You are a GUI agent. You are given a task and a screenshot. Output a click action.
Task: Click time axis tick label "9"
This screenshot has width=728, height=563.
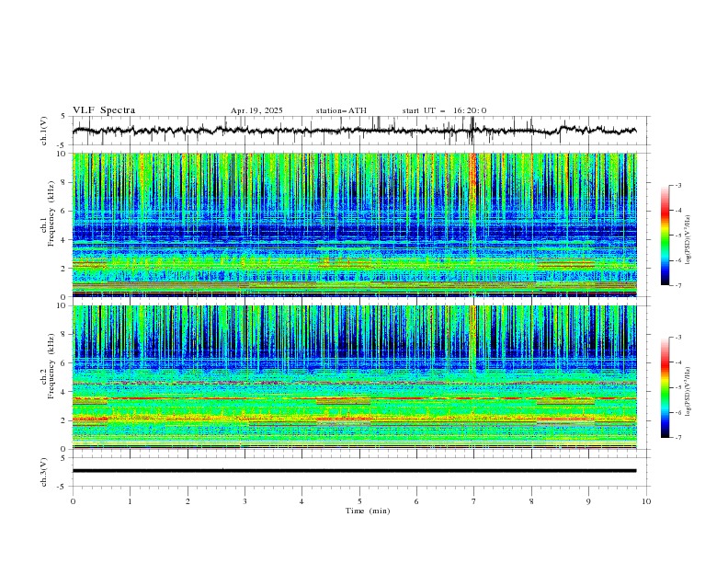coord(588,501)
